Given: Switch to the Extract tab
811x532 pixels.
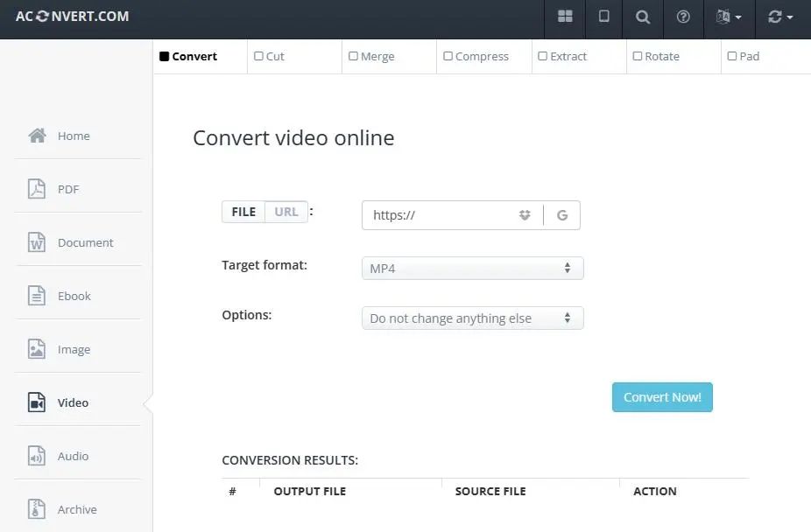Looking at the screenshot, I should click(579, 56).
